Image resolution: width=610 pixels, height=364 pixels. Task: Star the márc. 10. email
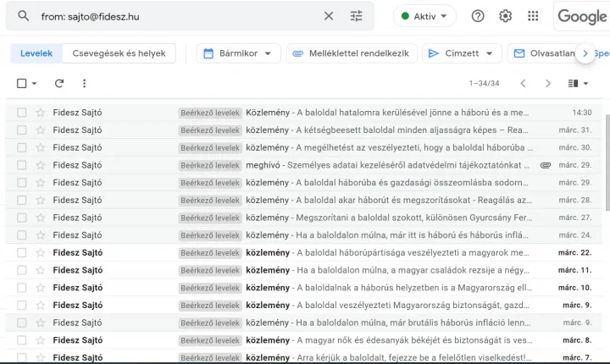(x=41, y=287)
